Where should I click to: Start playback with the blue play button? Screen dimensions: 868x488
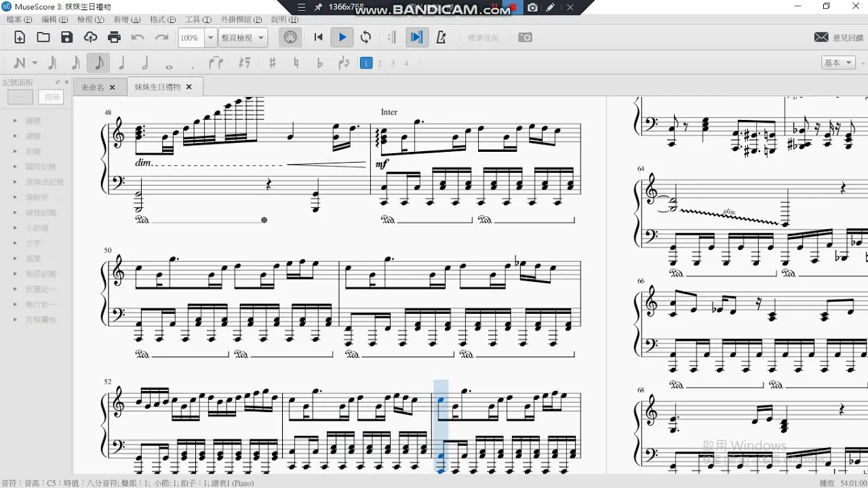point(342,37)
